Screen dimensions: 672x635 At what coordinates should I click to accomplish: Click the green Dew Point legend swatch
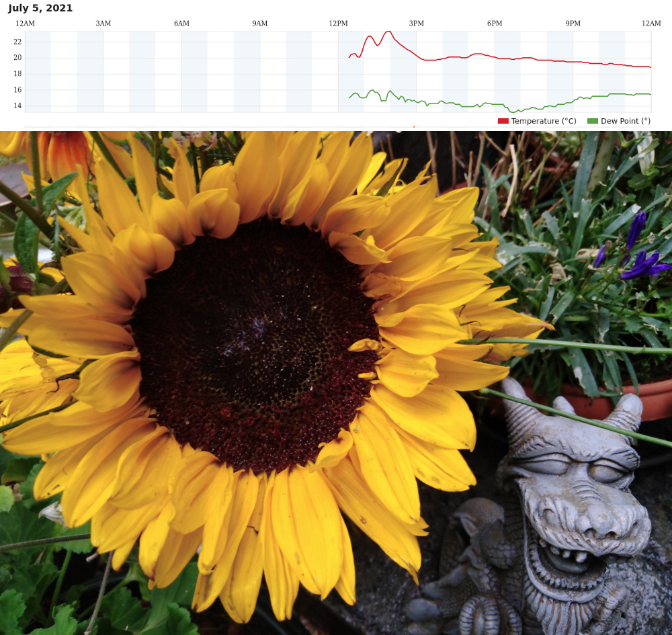592,121
